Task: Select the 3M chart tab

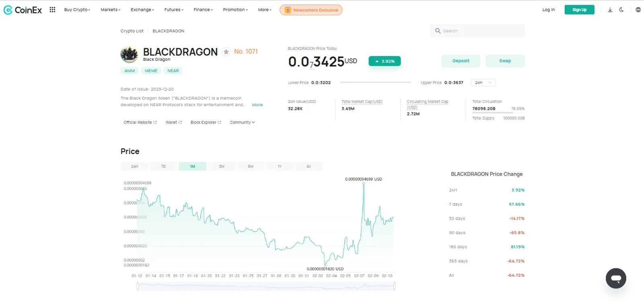Action: 221,166
